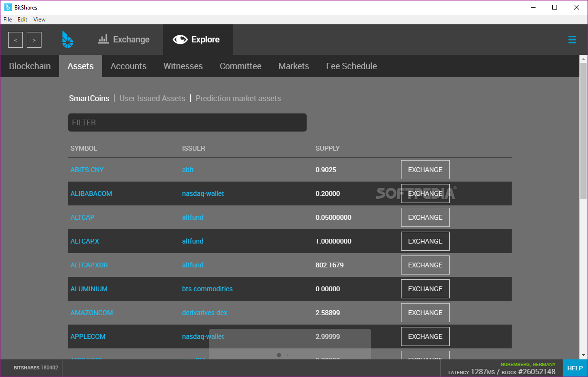The image size is (588, 377).
Task: Switch to the Accounts tab
Action: (128, 66)
